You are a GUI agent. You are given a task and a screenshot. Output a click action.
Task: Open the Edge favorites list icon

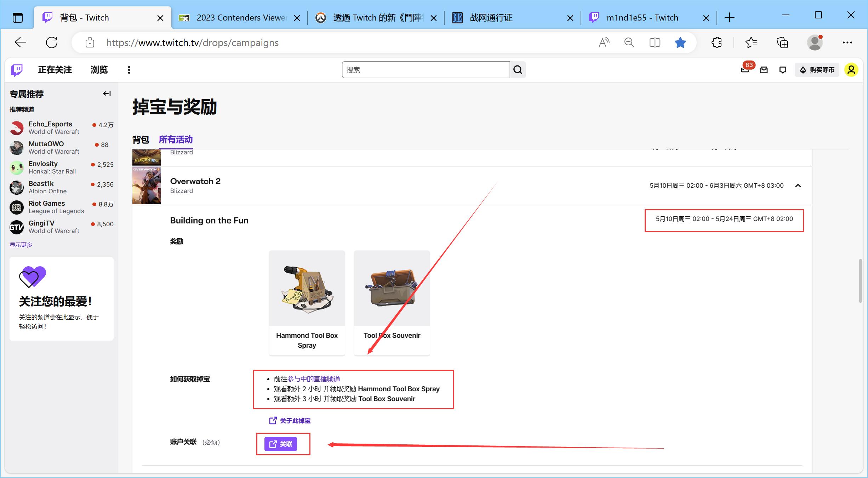pyautogui.click(x=751, y=42)
